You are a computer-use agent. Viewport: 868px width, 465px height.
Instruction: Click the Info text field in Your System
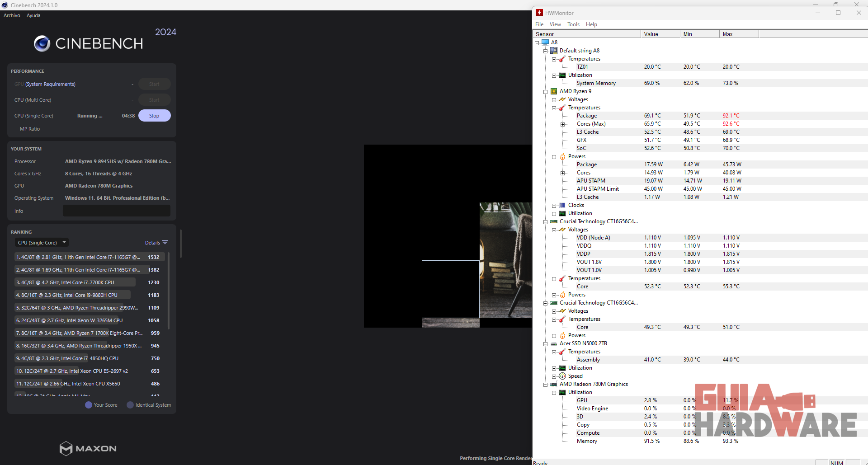pos(117,211)
